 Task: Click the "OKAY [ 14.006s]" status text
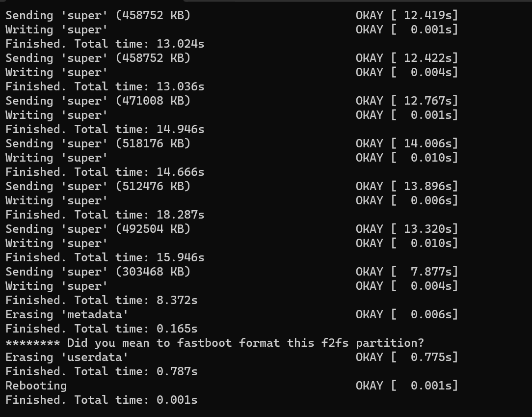(x=407, y=143)
